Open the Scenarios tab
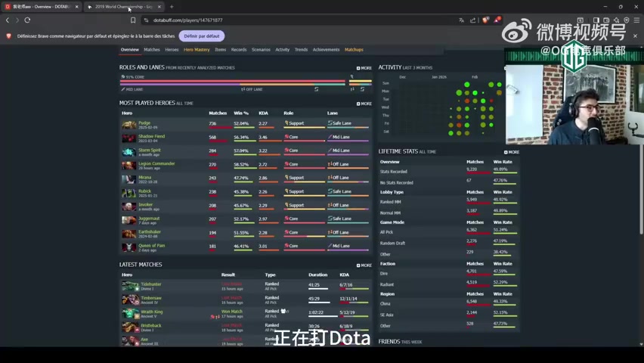 point(261,50)
